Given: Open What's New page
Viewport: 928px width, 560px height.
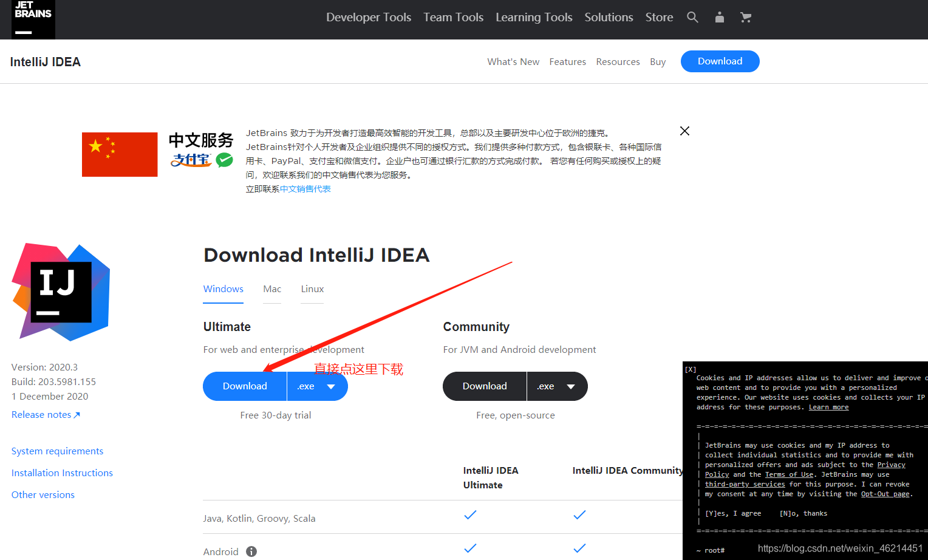Looking at the screenshot, I should point(513,62).
